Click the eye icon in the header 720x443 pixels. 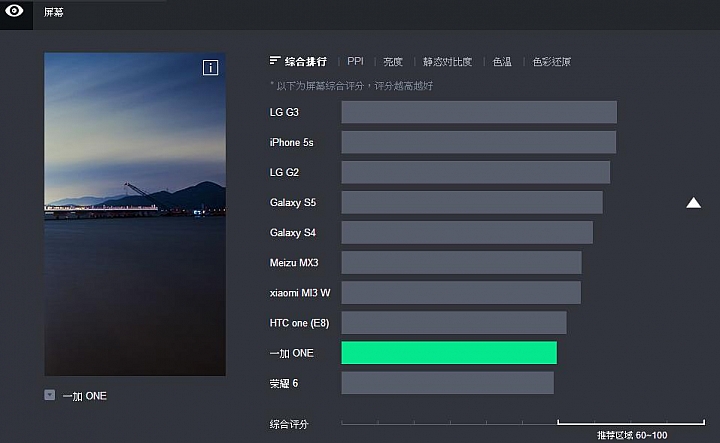tap(14, 11)
